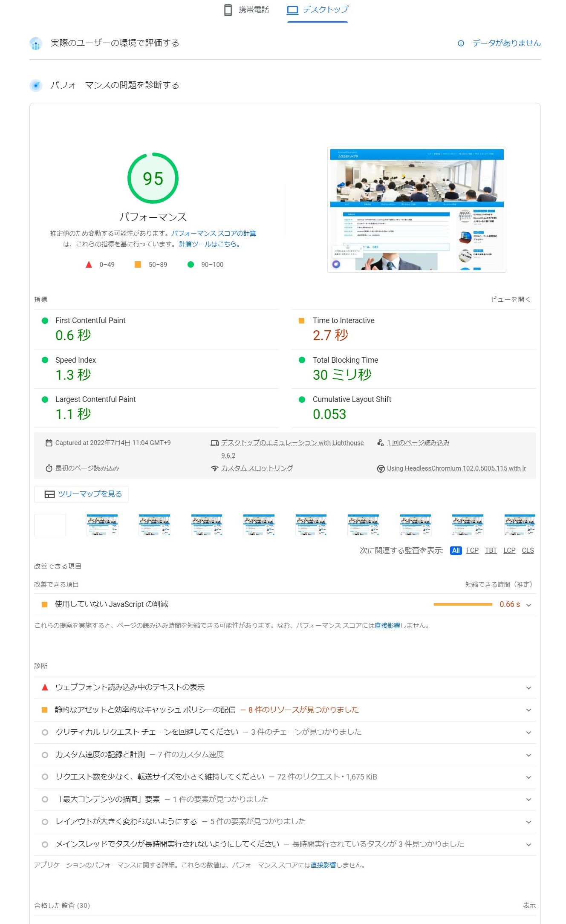Select the LCP audit filter
The width and height of the screenshot is (566, 924).
pos(509,551)
